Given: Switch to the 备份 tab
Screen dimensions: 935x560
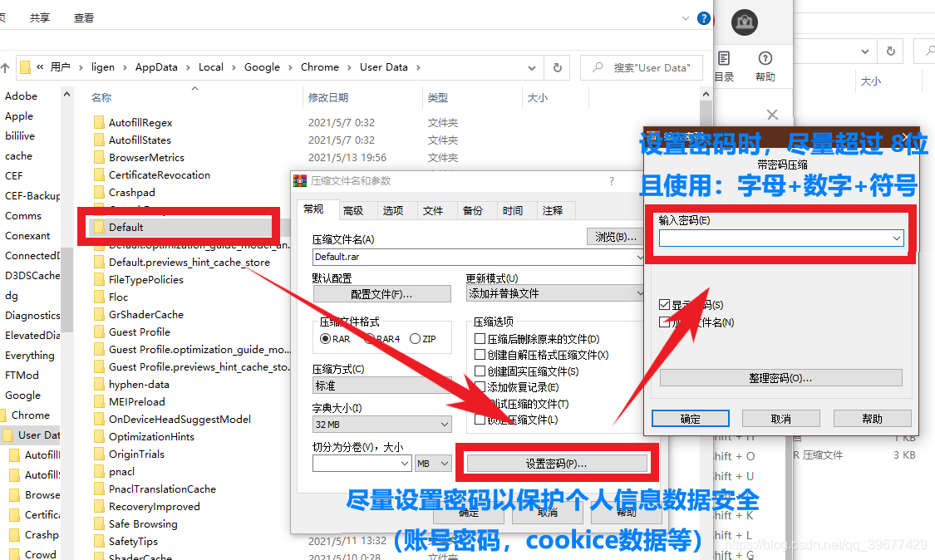Looking at the screenshot, I should coord(473,210).
